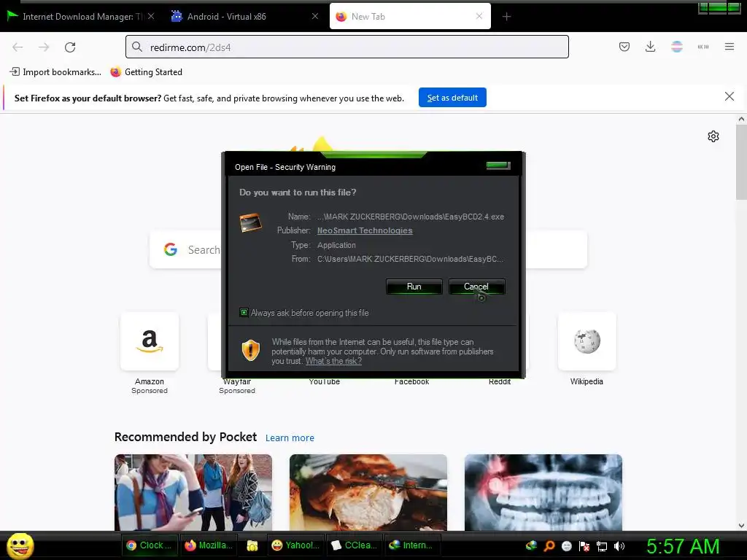Click the Action Center flag tray icon
This screenshot has height=560, width=747.
(584, 546)
